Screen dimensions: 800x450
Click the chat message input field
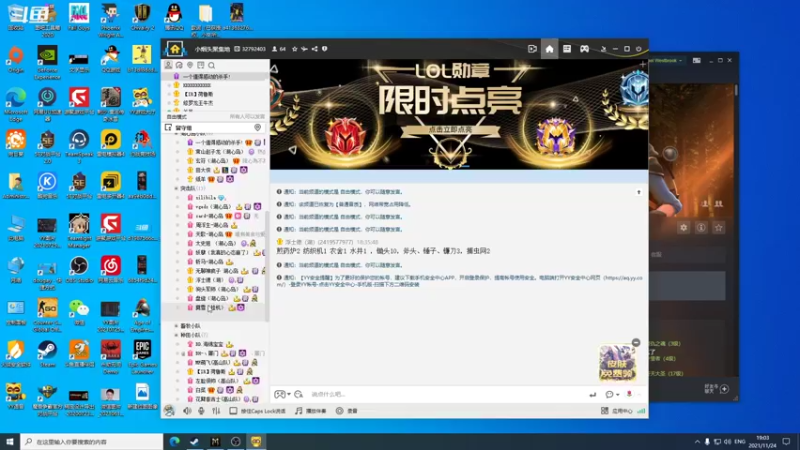pyautogui.click(x=444, y=394)
